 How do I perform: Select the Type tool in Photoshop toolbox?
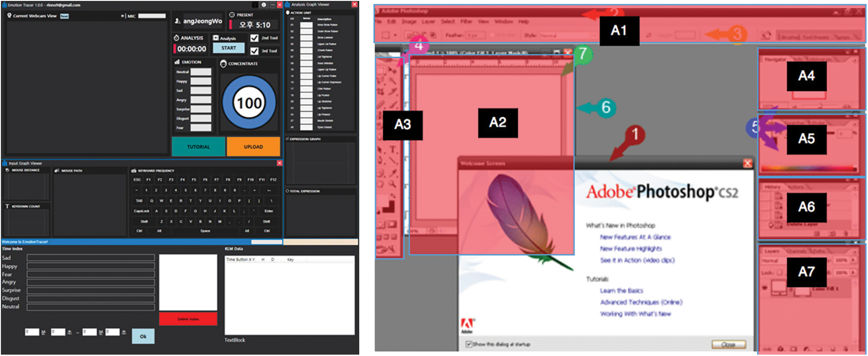coord(393,150)
